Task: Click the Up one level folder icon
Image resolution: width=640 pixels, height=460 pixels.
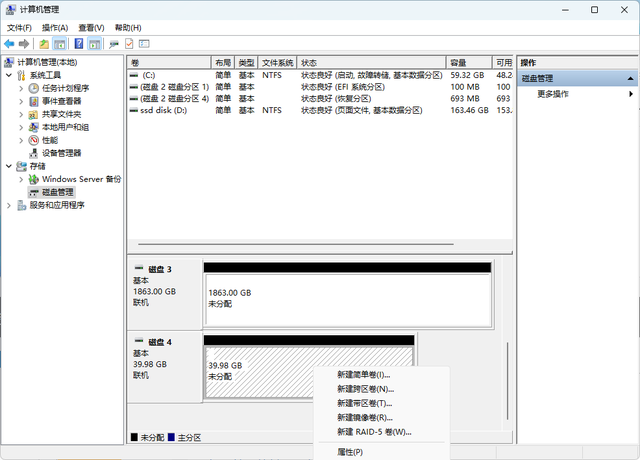Action: (x=44, y=44)
